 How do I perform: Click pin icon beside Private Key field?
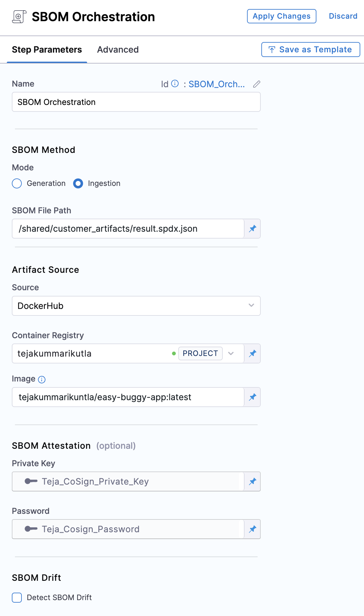pyautogui.click(x=252, y=481)
